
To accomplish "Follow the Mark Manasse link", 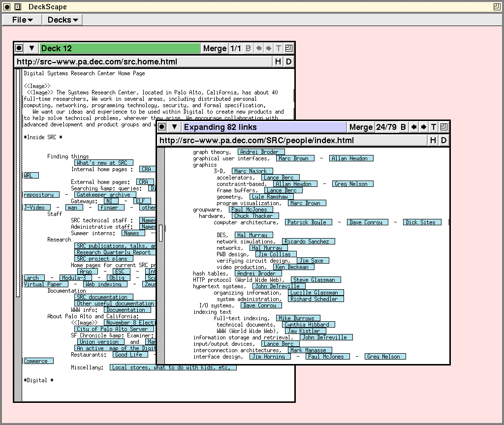I will click(x=310, y=350).
